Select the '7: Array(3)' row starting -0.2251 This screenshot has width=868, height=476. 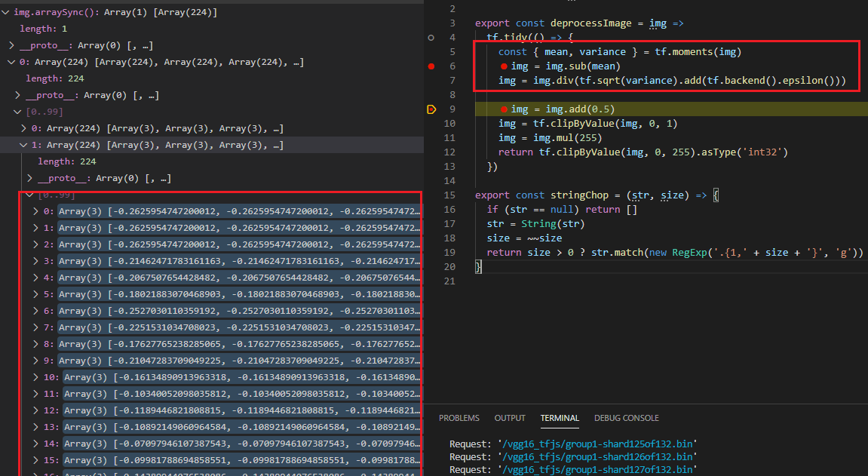(212, 327)
